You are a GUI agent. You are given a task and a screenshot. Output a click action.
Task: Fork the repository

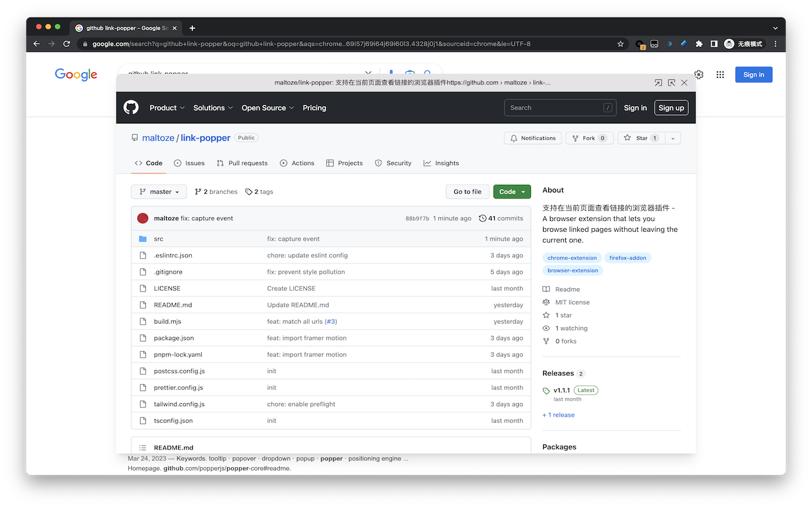(x=589, y=138)
